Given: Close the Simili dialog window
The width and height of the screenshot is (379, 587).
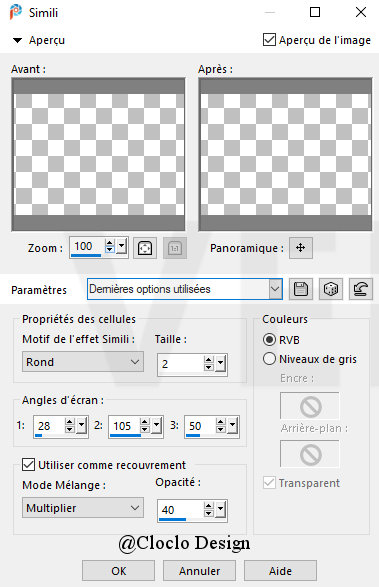Looking at the screenshot, I should [x=361, y=12].
